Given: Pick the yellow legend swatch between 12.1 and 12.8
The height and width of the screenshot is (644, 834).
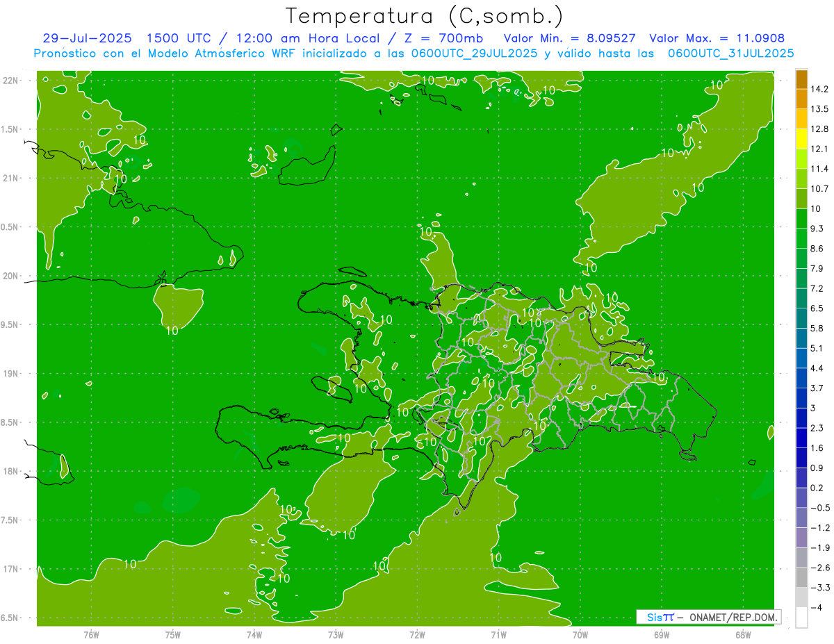Looking at the screenshot, I should coord(801,139).
